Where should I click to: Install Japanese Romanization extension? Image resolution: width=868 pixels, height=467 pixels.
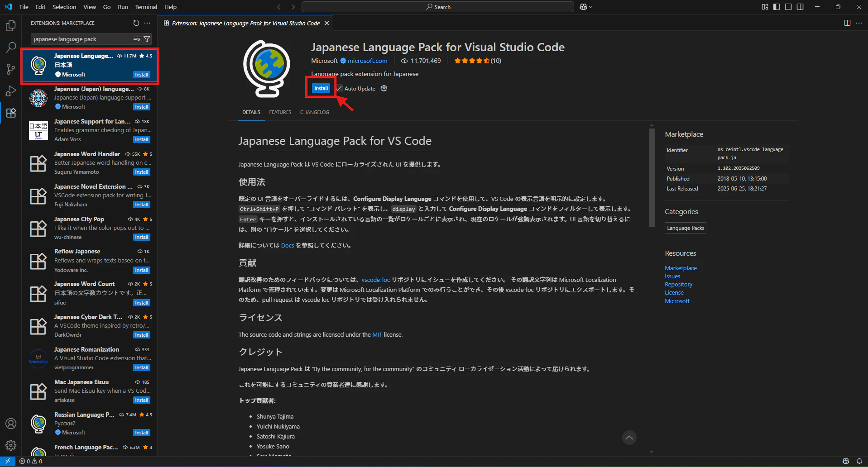[x=141, y=367]
